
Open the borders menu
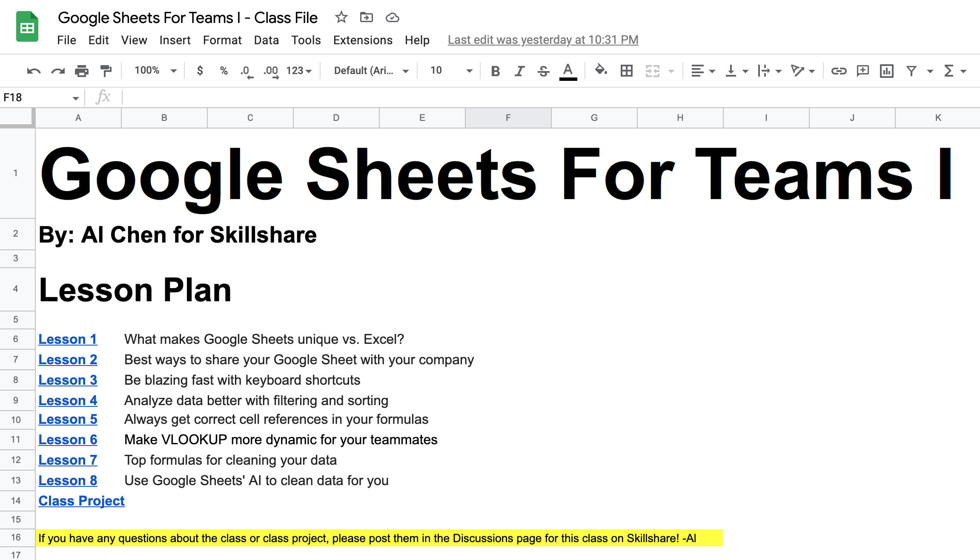(x=626, y=71)
